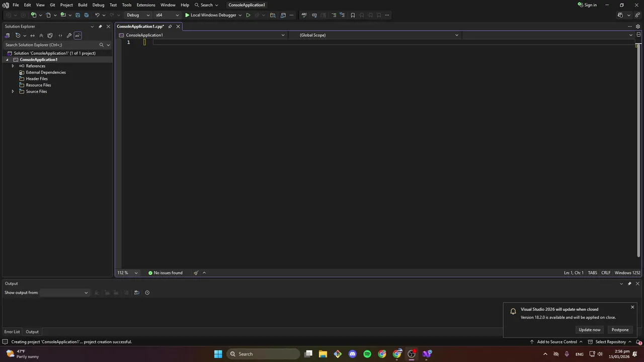
Task: Open File Explorer from the taskbar
Action: click(x=323, y=354)
